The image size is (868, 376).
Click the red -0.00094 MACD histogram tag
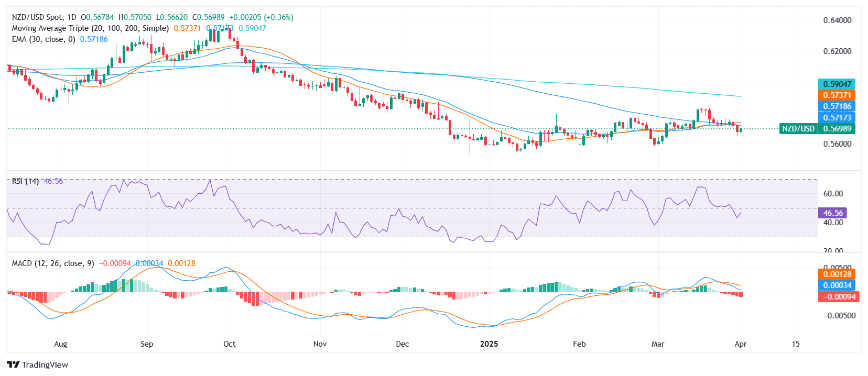[x=838, y=297]
